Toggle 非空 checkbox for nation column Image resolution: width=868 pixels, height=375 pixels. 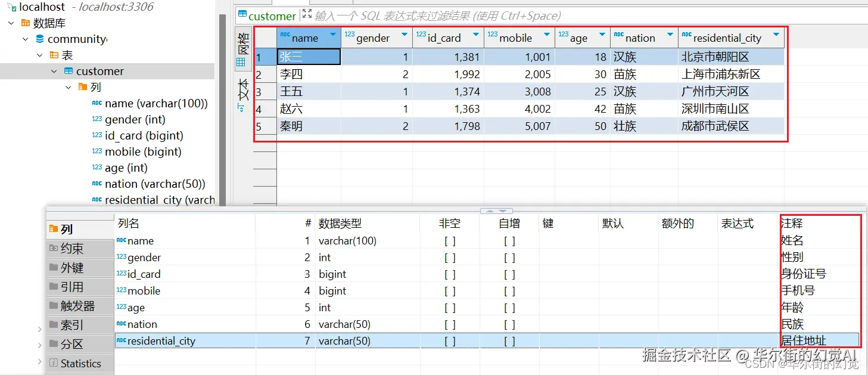click(450, 324)
